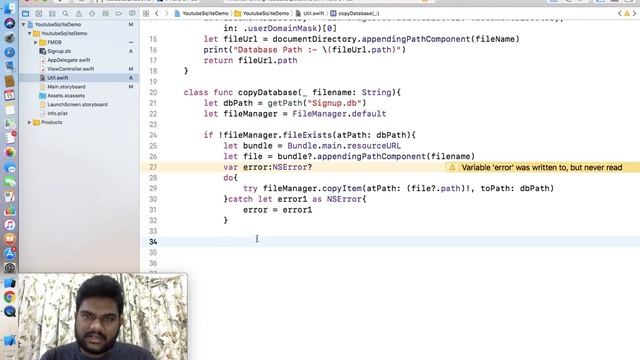Screen dimensions: 640x360
Task: Open the Source Control navigator icon
Action: tap(39, 13)
